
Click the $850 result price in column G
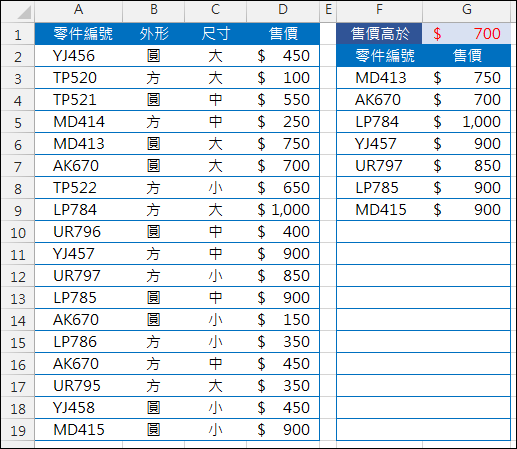click(x=467, y=166)
